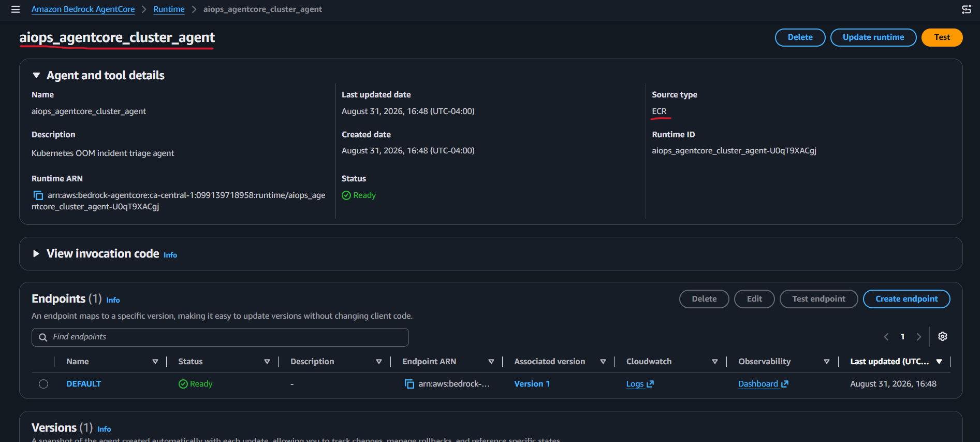This screenshot has width=980, height=442.
Task: Sort endpoints by Status column
Action: (267, 362)
